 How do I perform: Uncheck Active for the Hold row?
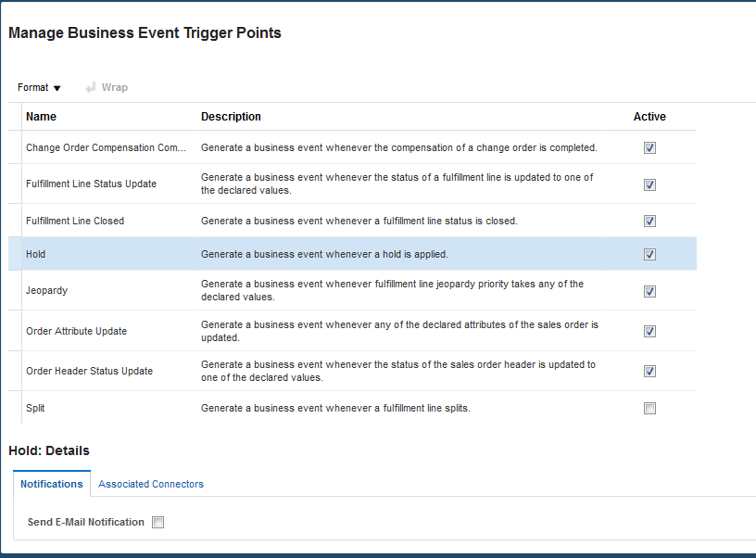click(x=649, y=254)
